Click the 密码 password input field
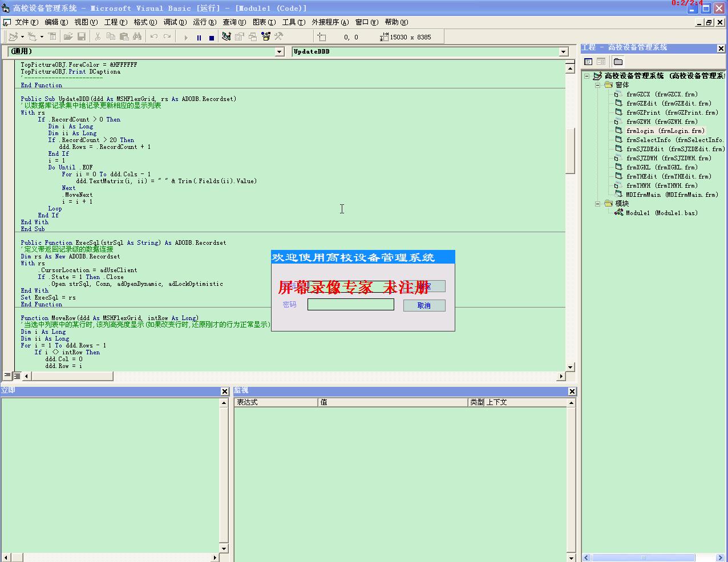728x562 pixels. (351, 305)
